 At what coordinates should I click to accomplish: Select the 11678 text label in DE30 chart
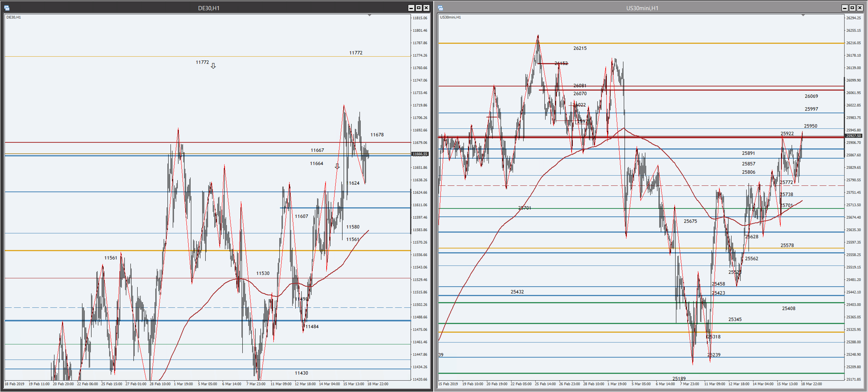[x=377, y=135]
